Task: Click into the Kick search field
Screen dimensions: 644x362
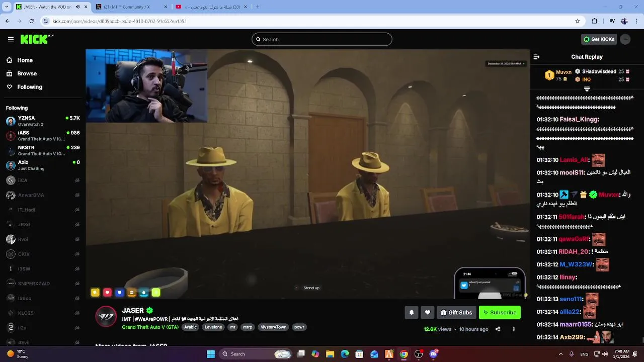Action: pos(322,39)
